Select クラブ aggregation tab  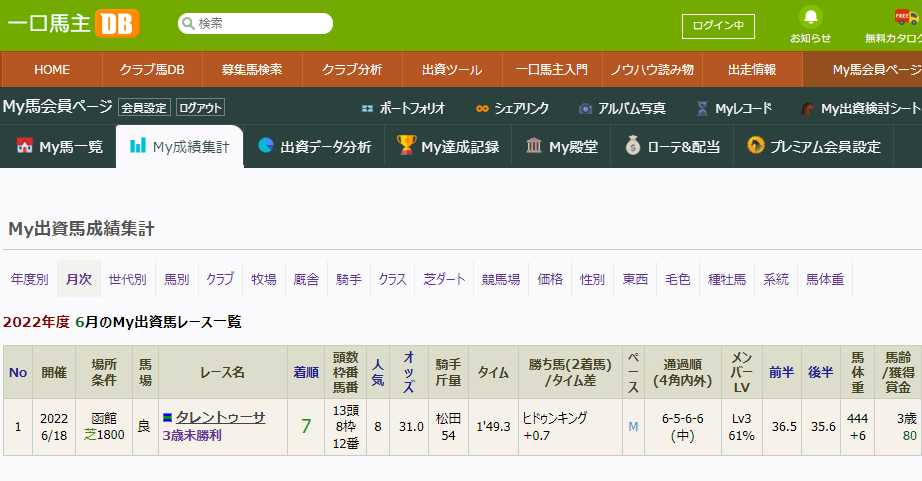pyautogui.click(x=220, y=279)
